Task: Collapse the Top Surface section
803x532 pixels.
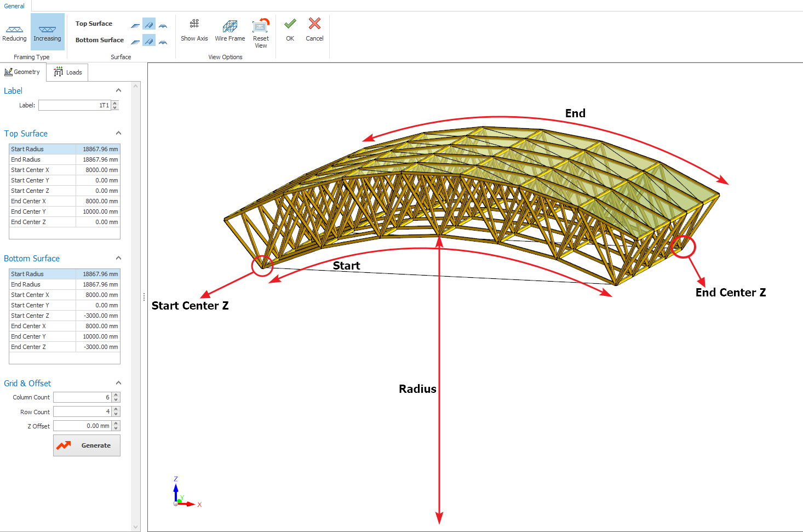Action: [x=118, y=133]
